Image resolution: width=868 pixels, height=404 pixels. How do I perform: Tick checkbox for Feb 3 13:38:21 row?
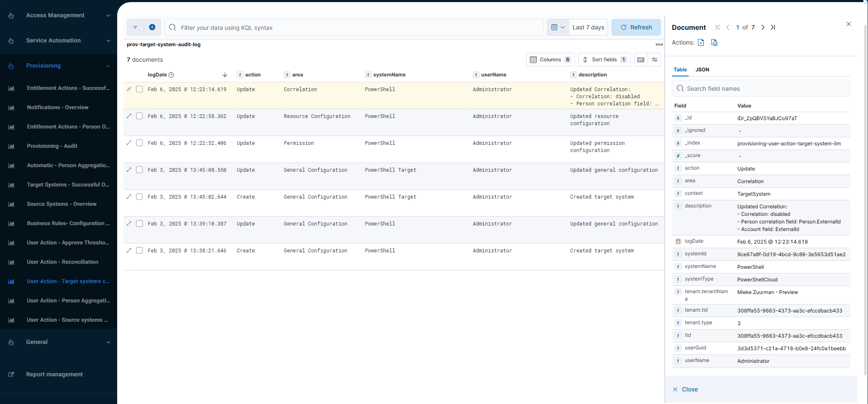point(139,250)
